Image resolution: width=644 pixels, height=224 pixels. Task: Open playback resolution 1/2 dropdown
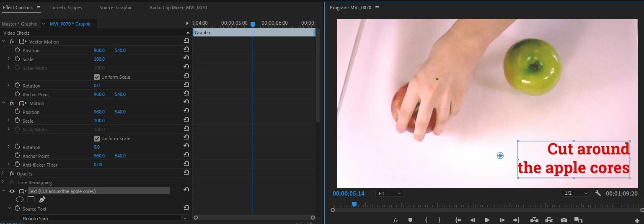tap(576, 193)
